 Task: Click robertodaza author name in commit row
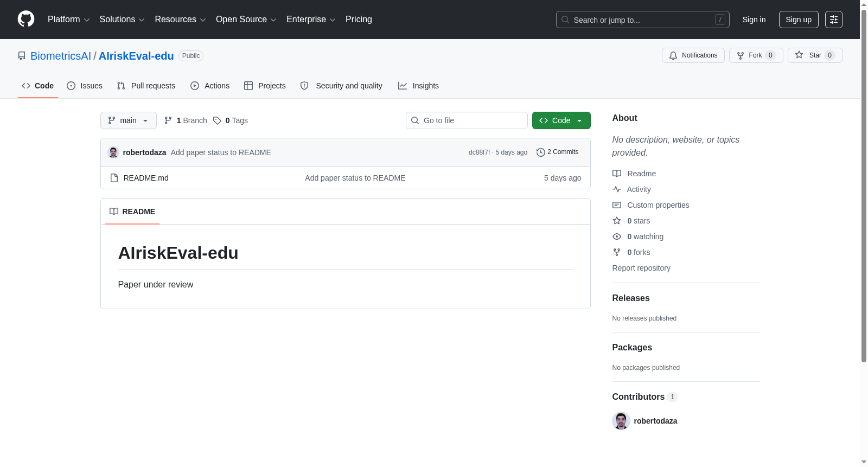point(144,152)
